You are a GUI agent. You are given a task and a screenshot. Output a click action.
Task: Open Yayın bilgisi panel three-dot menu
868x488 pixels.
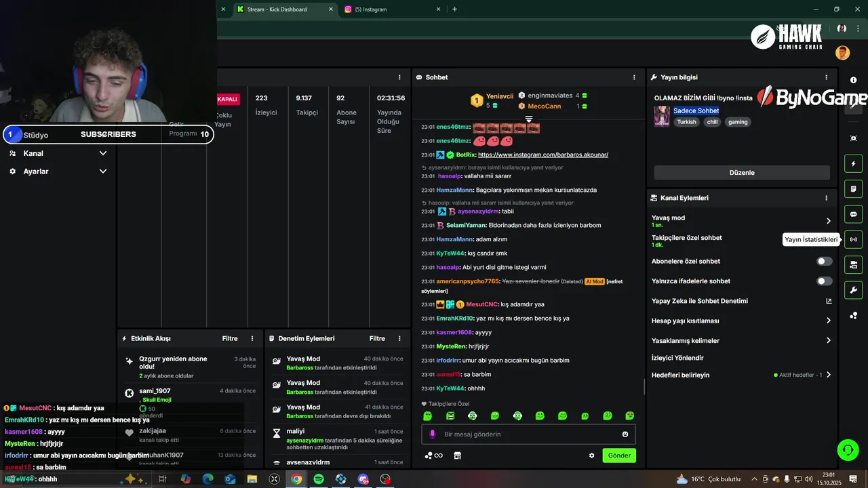(x=826, y=77)
